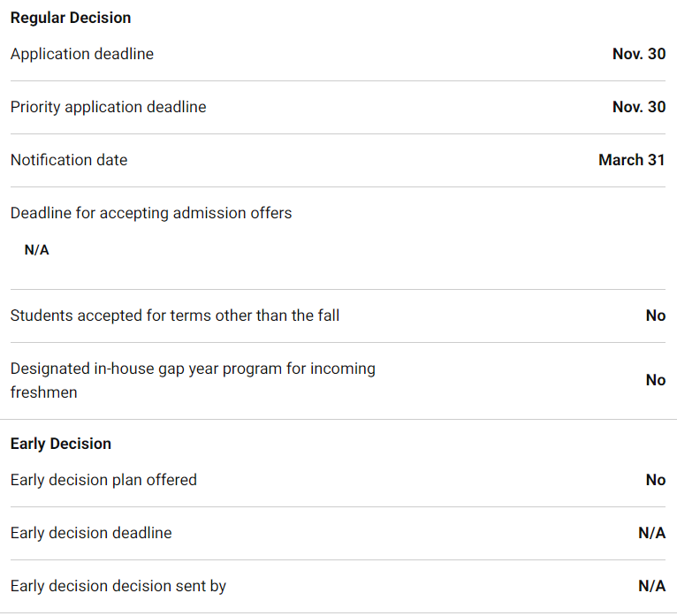Click the Deadline for accepting admission offers label
The image size is (677, 616).
click(x=151, y=213)
